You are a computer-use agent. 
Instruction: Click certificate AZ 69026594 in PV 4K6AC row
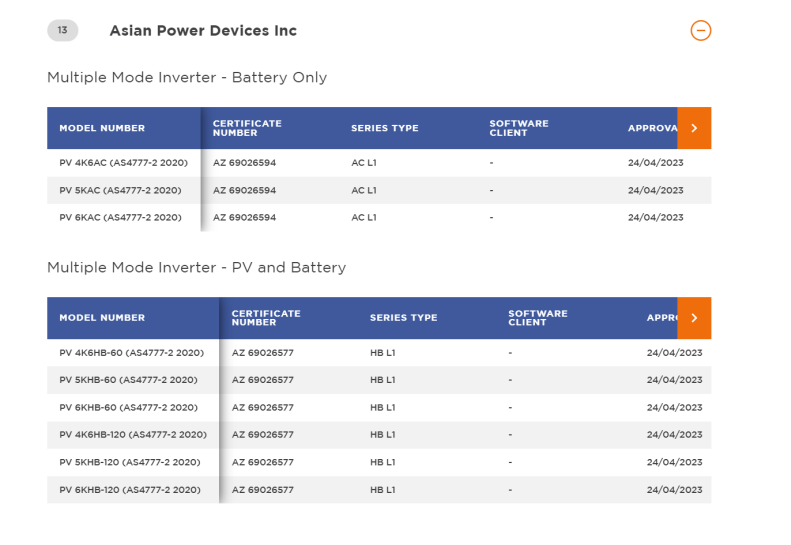pyautogui.click(x=244, y=162)
